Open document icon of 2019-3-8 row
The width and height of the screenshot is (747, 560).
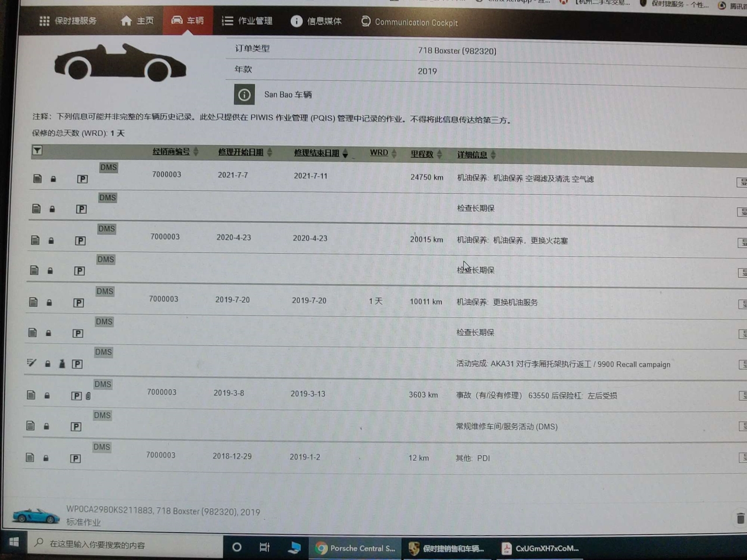[31, 395]
